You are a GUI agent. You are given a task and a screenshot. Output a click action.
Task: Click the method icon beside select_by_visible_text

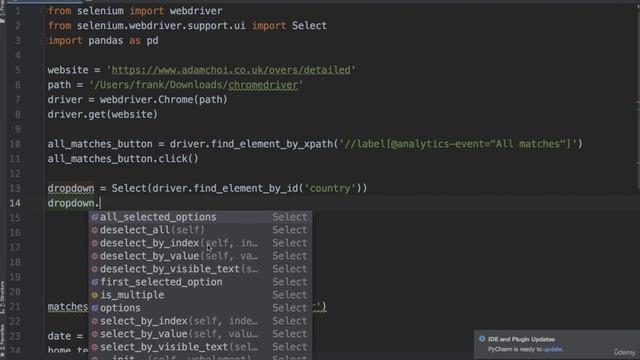tap(95, 347)
